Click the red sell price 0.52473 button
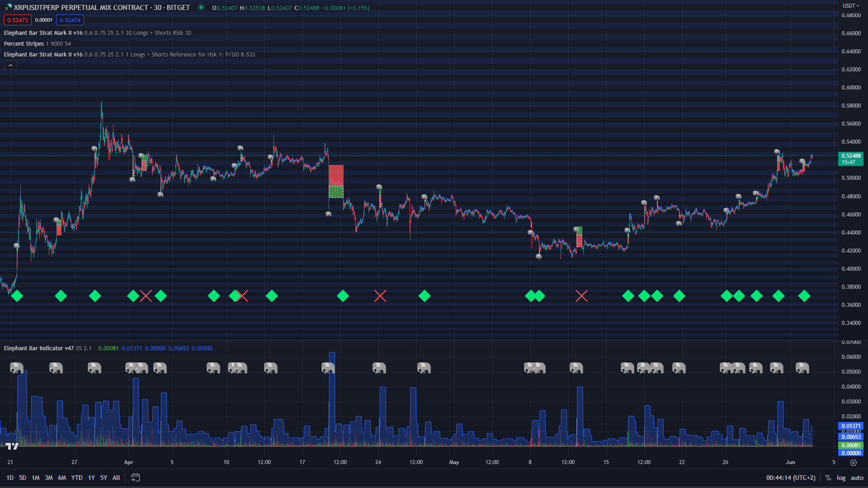 [x=18, y=20]
